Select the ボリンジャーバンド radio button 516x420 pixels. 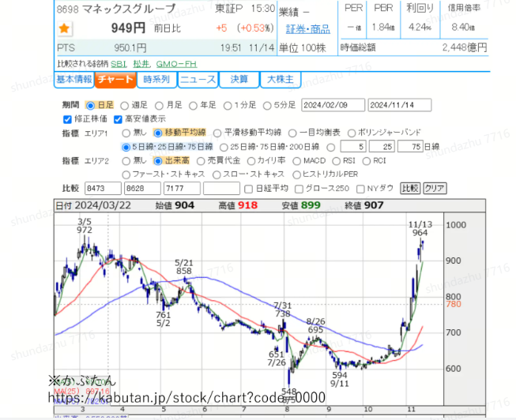coord(352,133)
